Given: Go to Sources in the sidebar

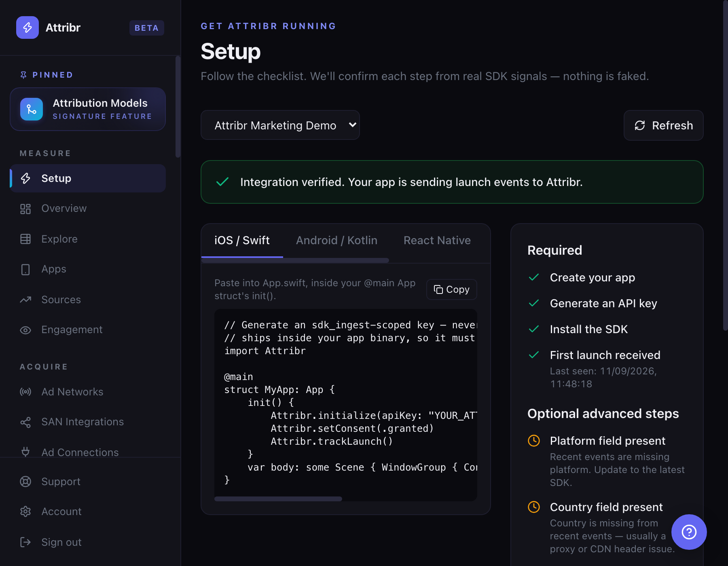Looking at the screenshot, I should point(88,300).
